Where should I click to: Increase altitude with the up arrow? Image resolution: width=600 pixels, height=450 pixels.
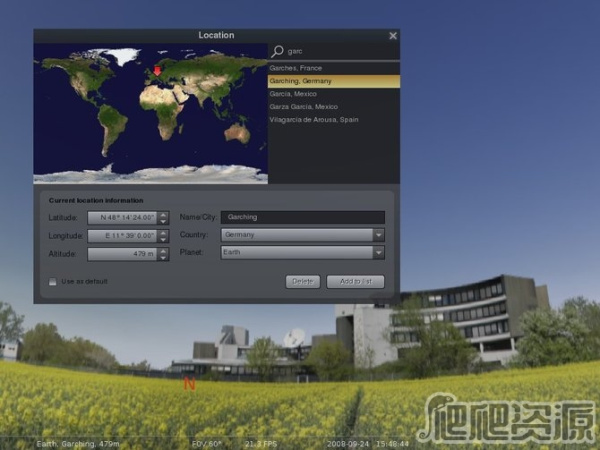[x=163, y=251]
